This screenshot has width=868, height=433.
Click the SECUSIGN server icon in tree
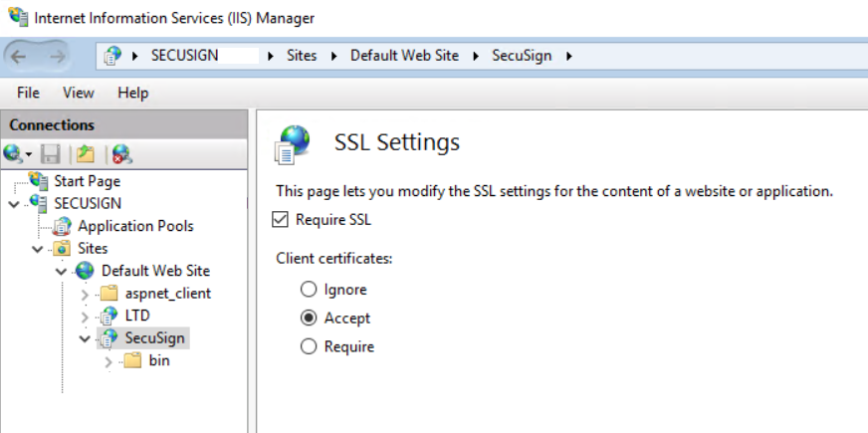(39, 203)
